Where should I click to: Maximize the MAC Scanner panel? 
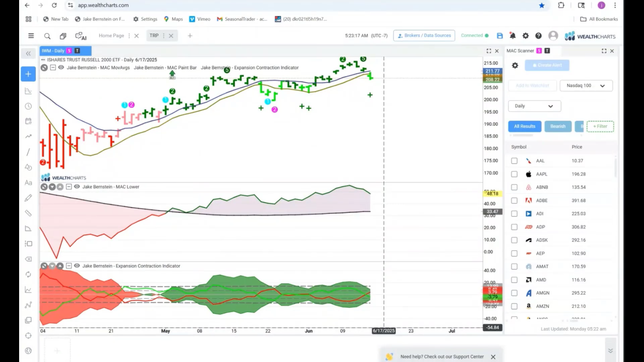pos(604,51)
